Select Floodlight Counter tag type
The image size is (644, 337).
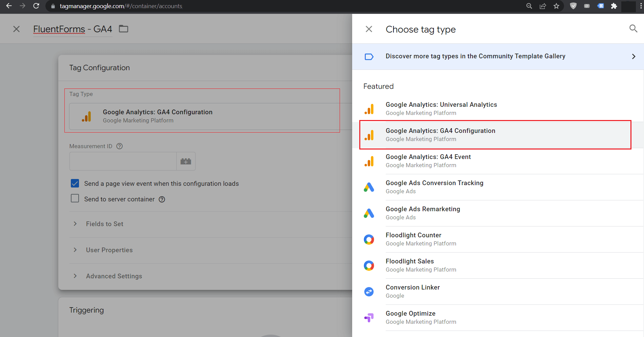tap(498, 239)
